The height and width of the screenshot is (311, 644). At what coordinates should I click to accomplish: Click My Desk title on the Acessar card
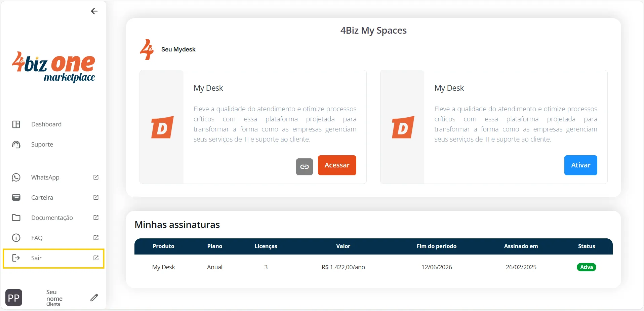coord(208,88)
